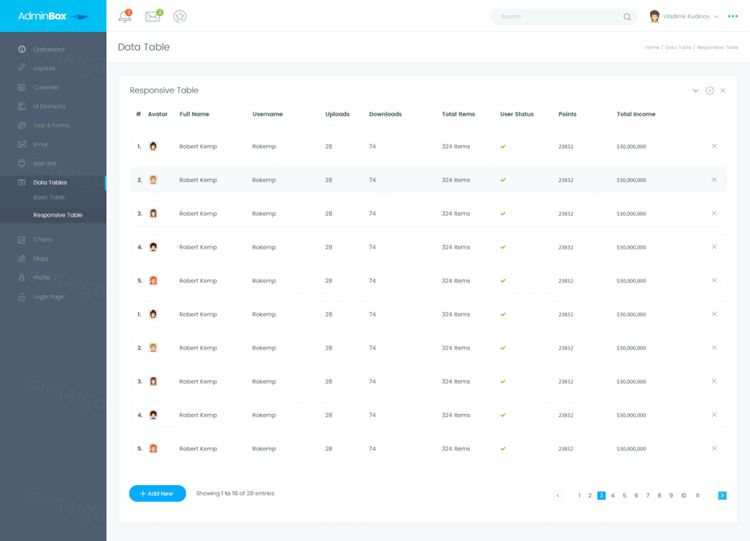750x541 pixels.
Task: Click the Data Tables sidebar icon
Action: click(22, 182)
